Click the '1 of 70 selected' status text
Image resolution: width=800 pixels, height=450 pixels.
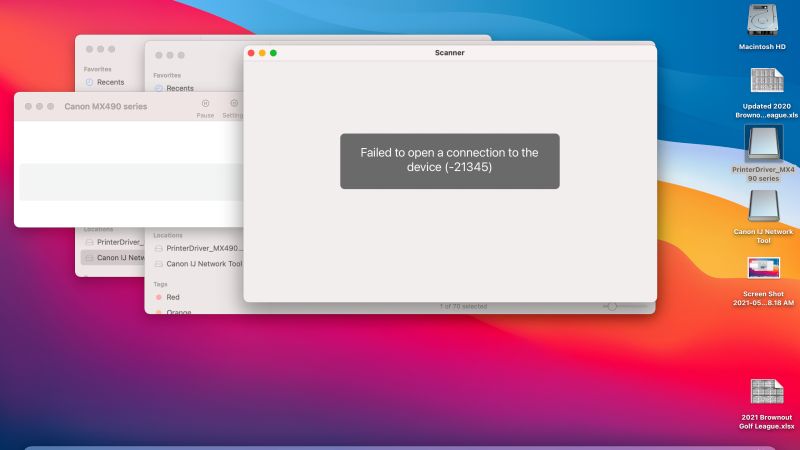coord(463,306)
